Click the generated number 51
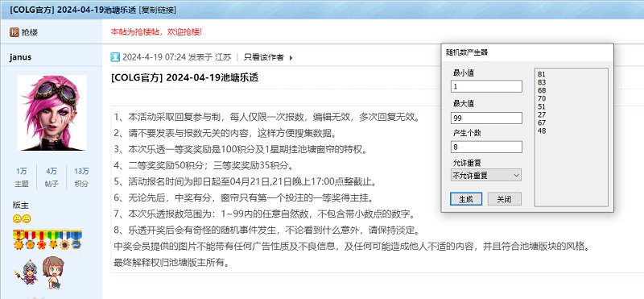Viewport: 644px width, 299px height. (x=541, y=106)
